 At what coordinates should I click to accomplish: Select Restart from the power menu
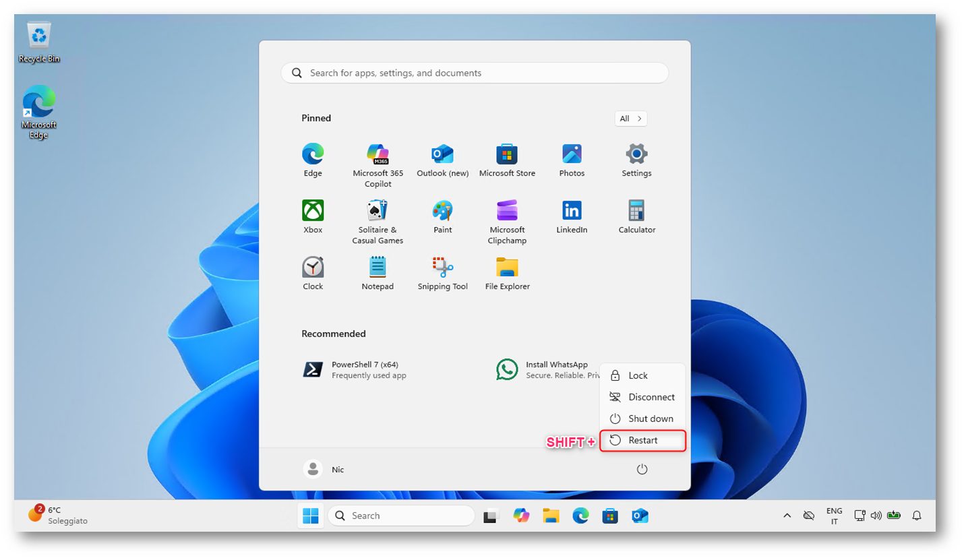[x=642, y=440]
